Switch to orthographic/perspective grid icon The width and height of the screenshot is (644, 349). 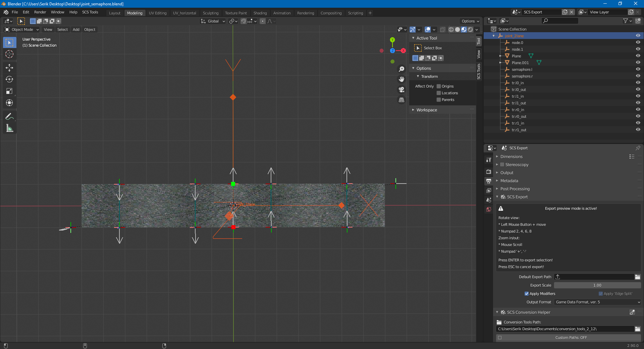click(401, 100)
